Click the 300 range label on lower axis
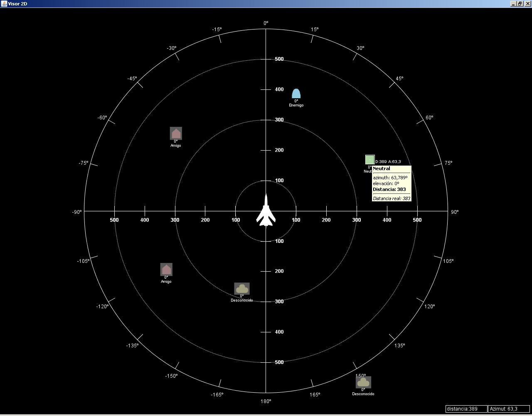Viewport: 532px width, 416px height. 279,302
